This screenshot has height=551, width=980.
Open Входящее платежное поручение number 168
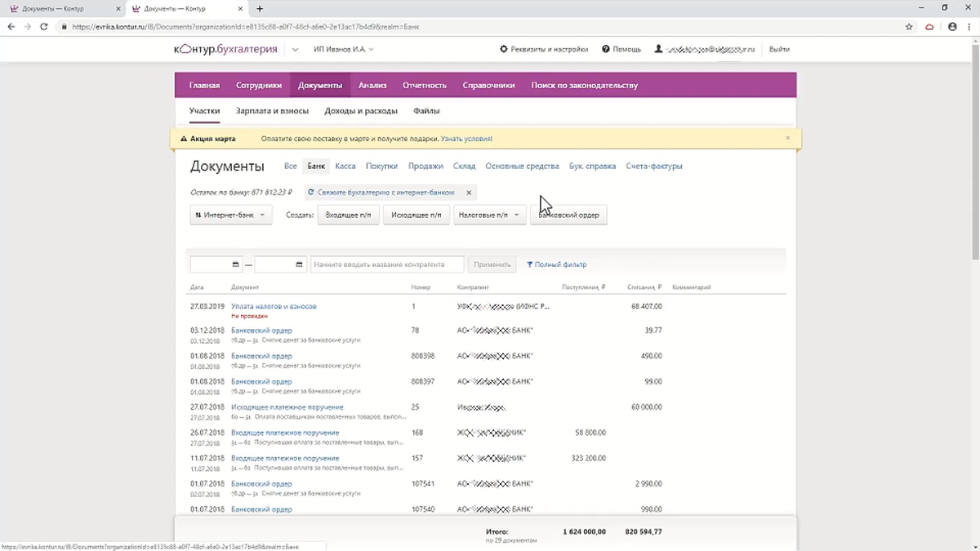pos(285,433)
